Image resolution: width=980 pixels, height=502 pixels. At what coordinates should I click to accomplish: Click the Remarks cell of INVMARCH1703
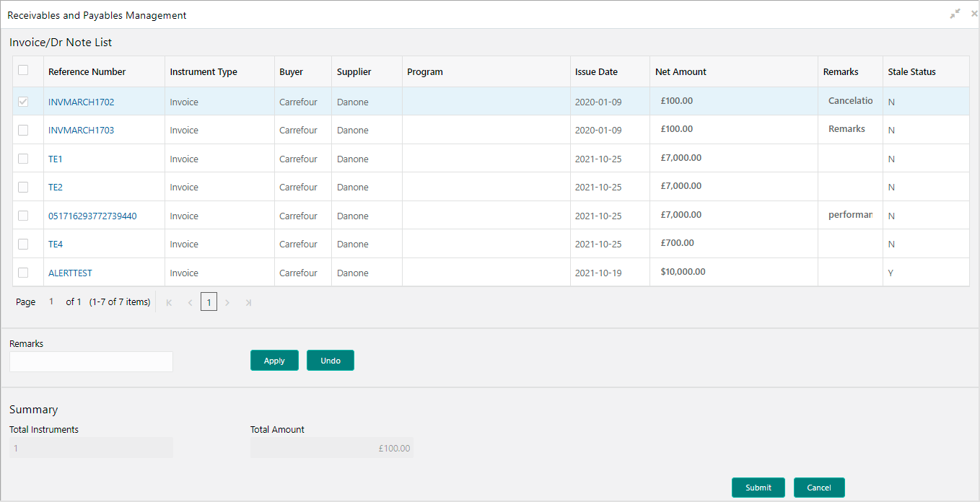[850, 130]
